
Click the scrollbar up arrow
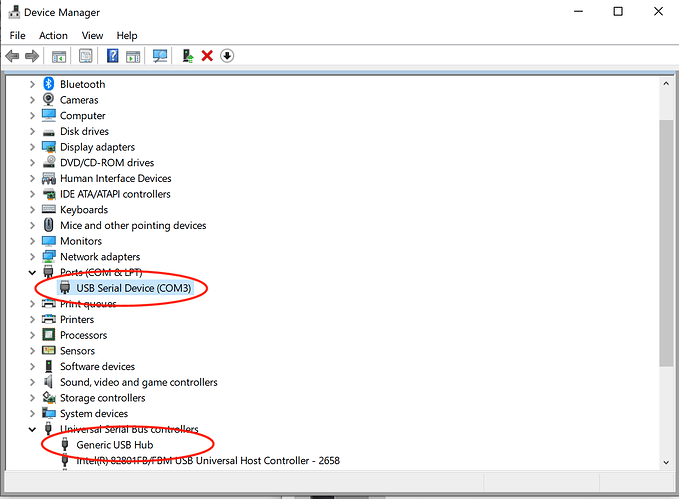(666, 84)
